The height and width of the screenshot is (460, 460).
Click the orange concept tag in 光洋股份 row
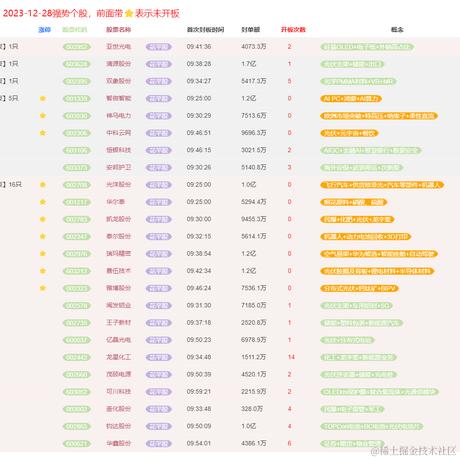tap(382, 185)
